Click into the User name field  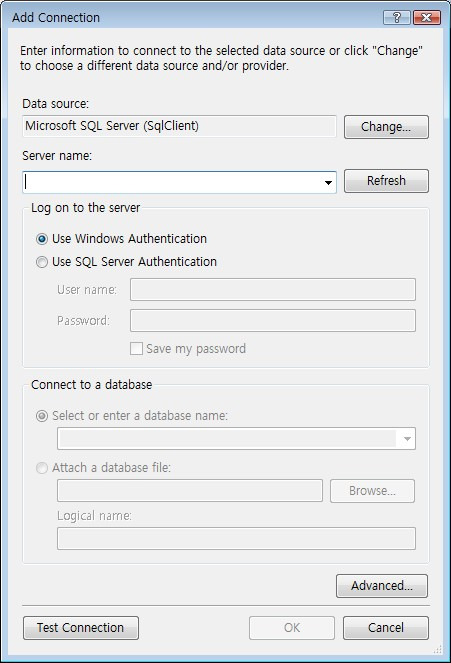[273, 290]
